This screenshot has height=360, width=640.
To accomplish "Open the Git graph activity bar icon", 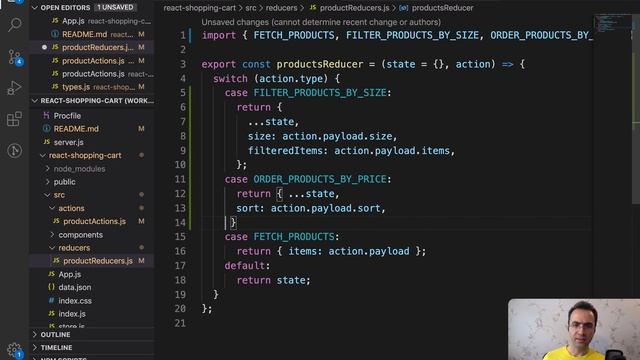I will (14, 151).
